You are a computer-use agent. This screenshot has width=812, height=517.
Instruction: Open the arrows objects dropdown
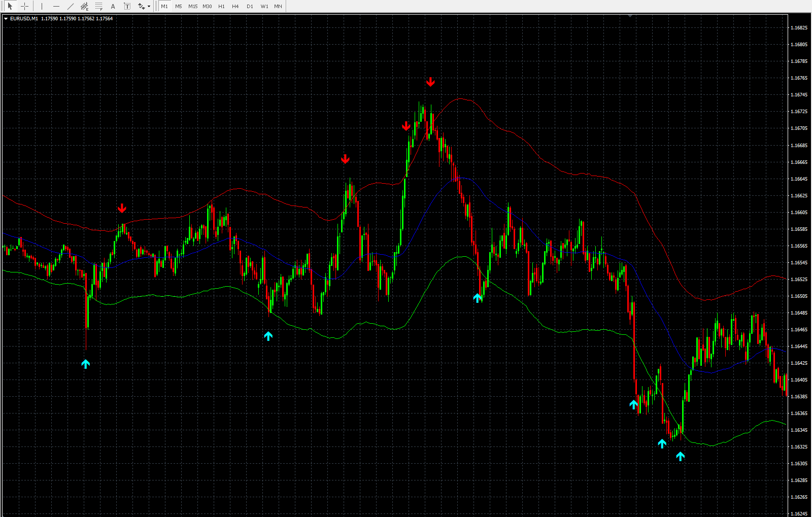pos(149,7)
